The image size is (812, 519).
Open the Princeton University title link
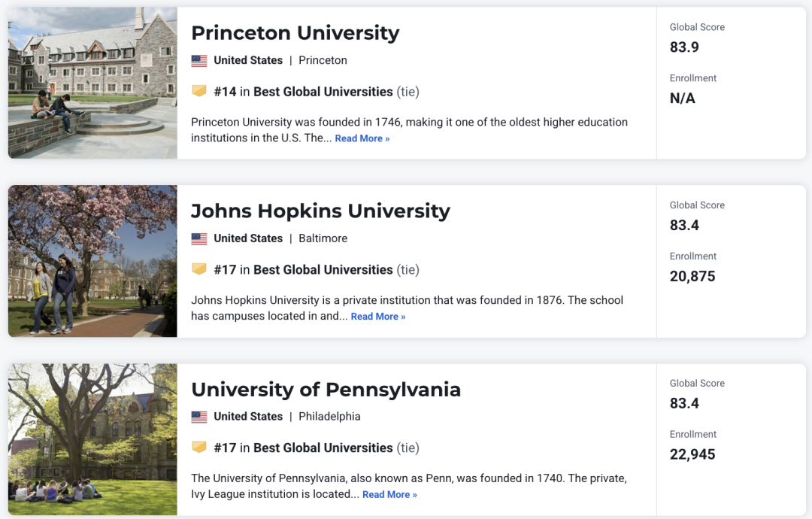[x=295, y=33]
